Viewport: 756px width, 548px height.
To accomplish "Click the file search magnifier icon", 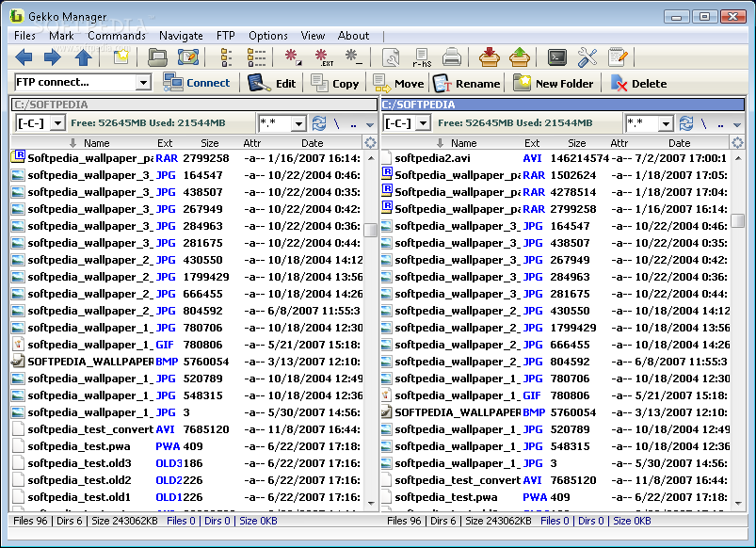I will tap(391, 57).
